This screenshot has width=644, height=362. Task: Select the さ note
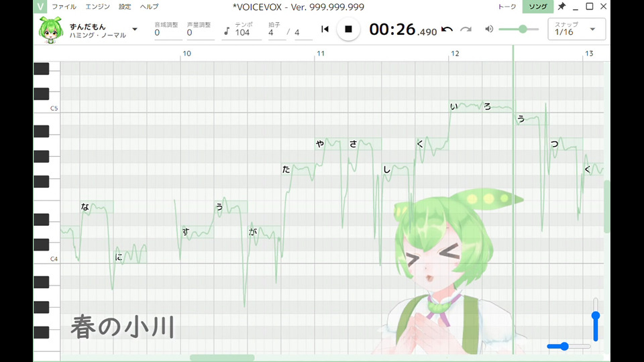tap(365, 144)
